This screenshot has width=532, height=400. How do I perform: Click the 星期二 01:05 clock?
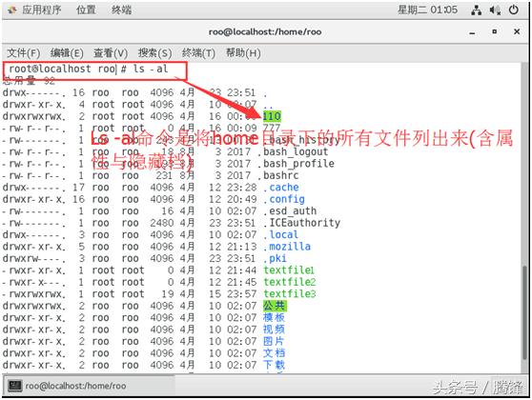click(x=427, y=10)
